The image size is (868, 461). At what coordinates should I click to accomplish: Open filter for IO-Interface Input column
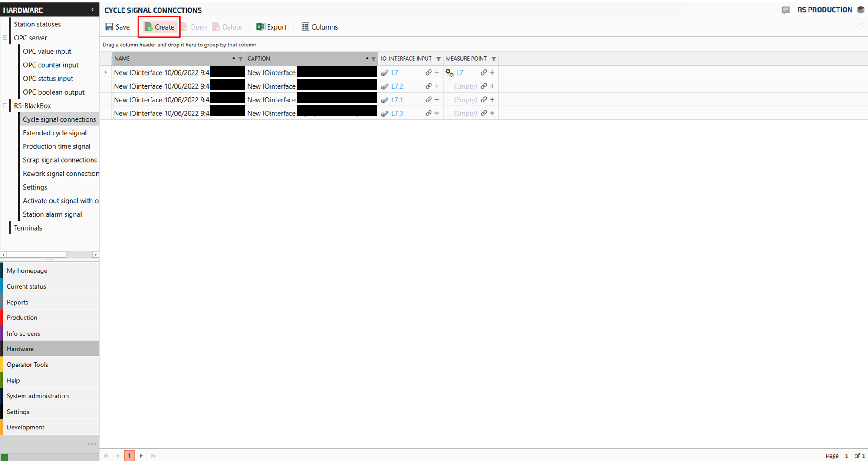point(438,59)
